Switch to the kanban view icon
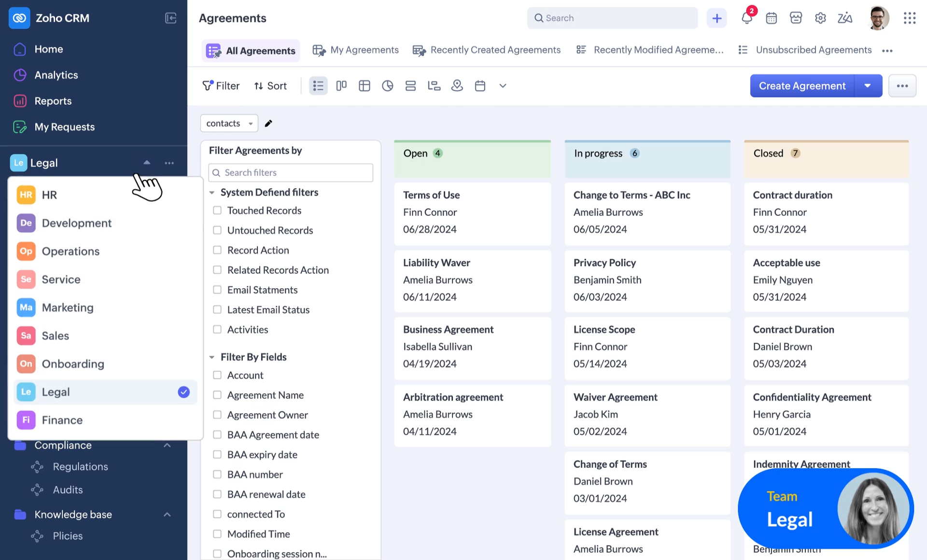The height and width of the screenshot is (560, 927). coord(341,86)
